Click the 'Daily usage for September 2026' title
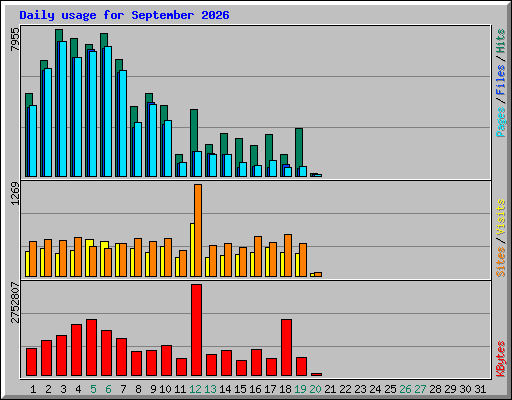This screenshot has width=512, height=400. coord(124,15)
